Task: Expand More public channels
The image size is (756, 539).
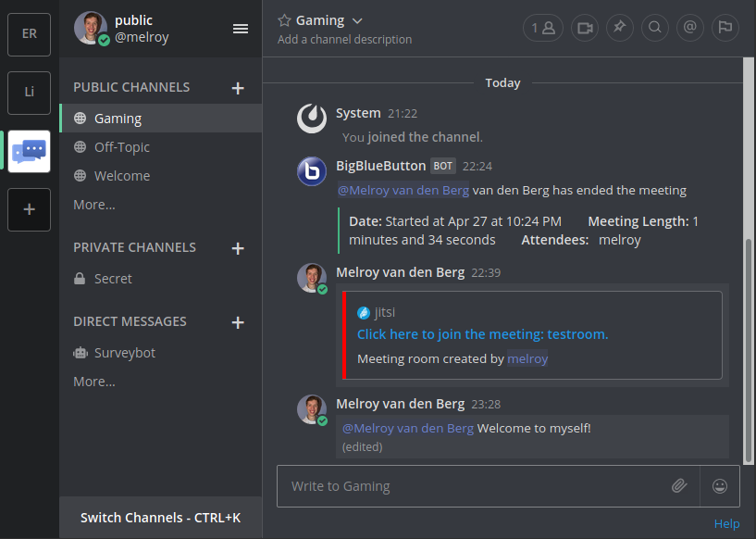Action: [93, 205]
